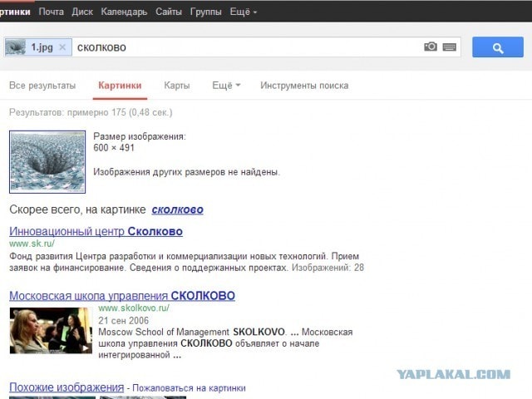Viewport: 532px width, 399px height.
Task: Click the www.sk.ru/ URL text
Action: (32, 244)
